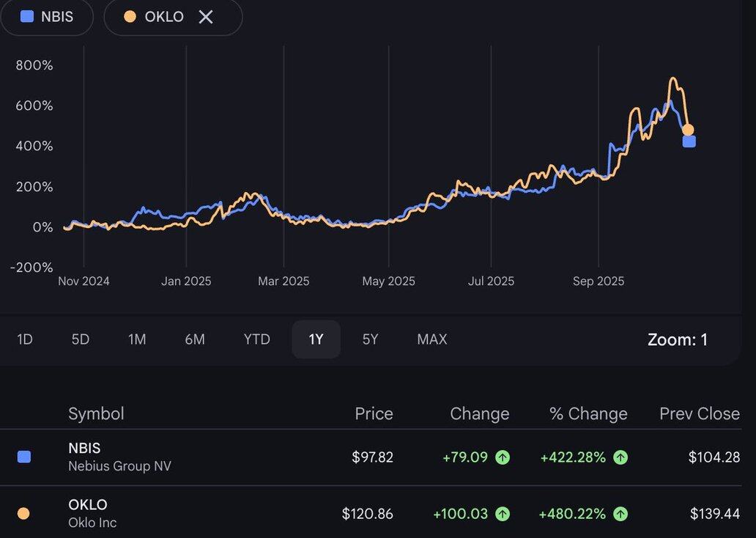Switch chart to 1M range
Screen dimensions: 756x538
tap(137, 339)
